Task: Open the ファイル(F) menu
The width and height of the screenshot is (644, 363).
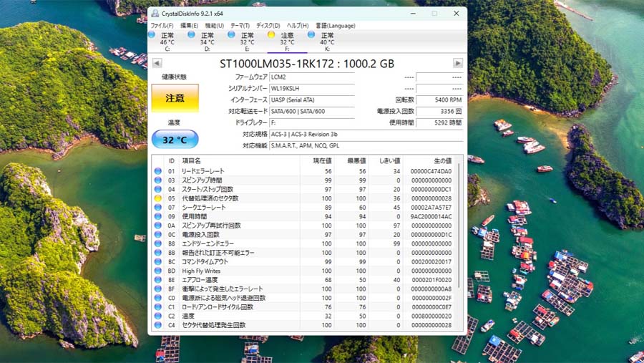Action: point(162,26)
